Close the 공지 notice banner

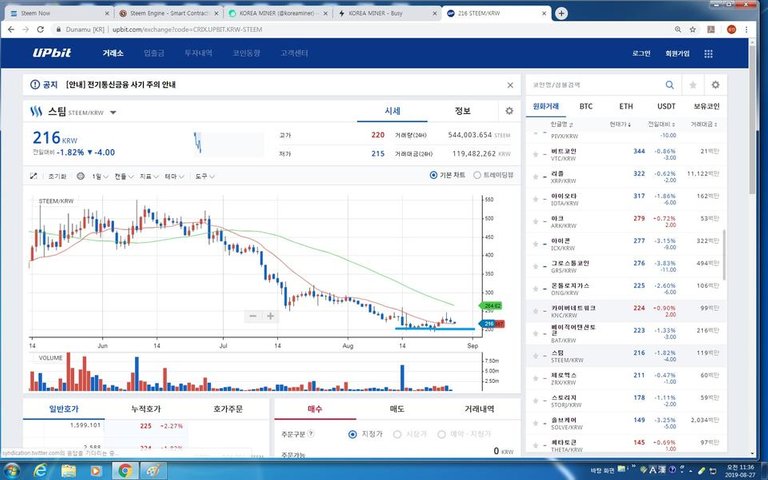tap(510, 85)
